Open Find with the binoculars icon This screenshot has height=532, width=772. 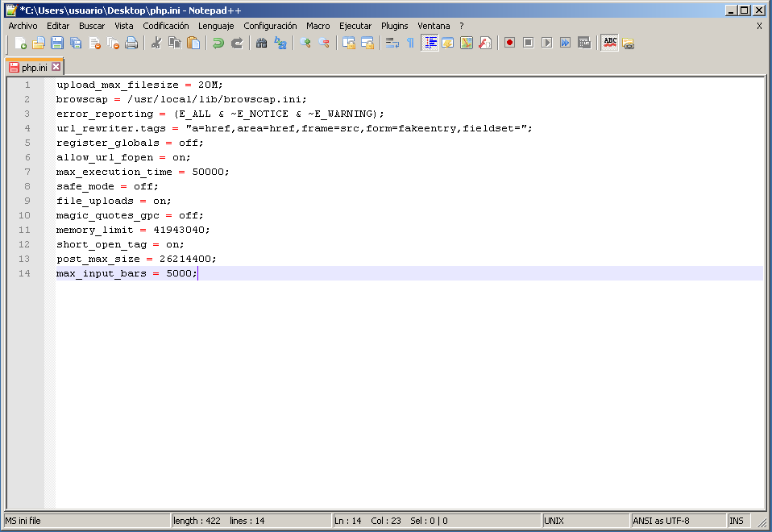click(262, 43)
